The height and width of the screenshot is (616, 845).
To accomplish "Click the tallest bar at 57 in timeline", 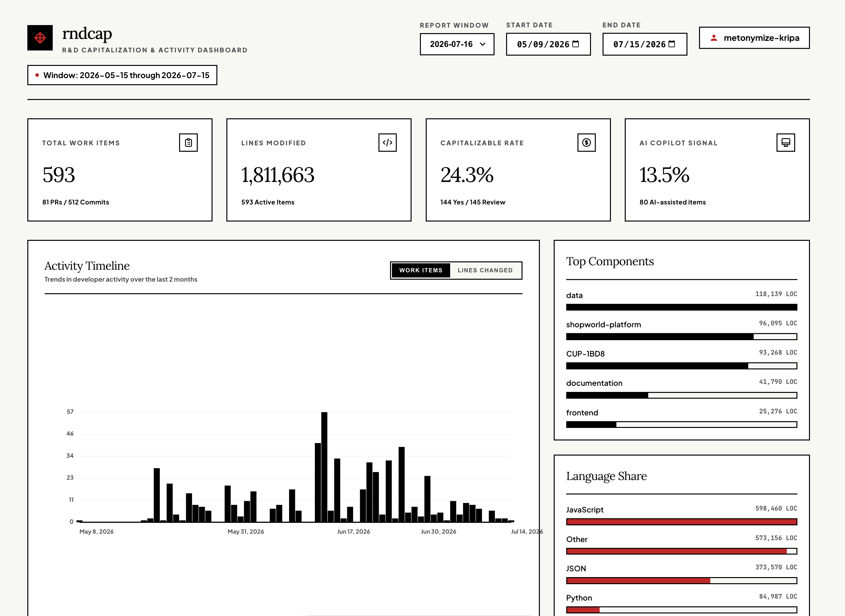I will click(324, 467).
